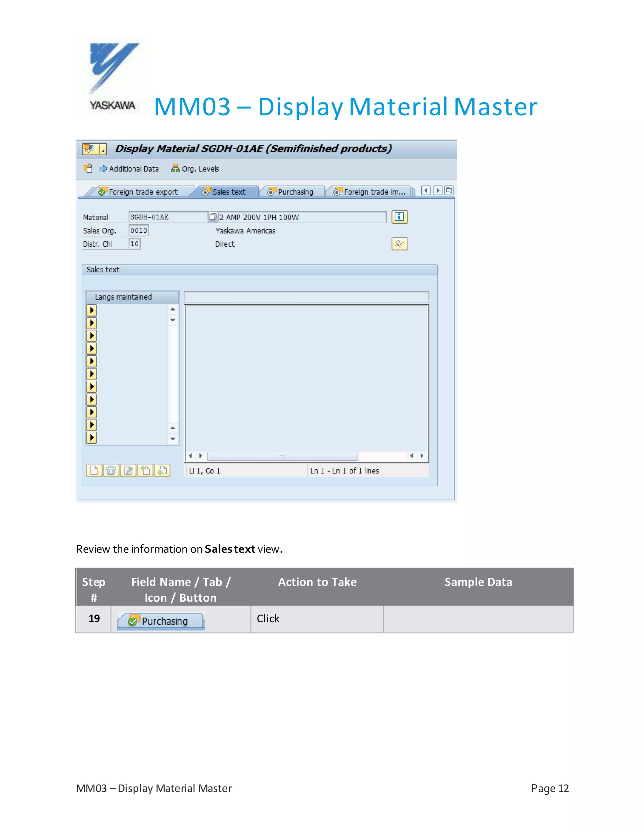Open the tab list icon

pyautogui.click(x=449, y=190)
